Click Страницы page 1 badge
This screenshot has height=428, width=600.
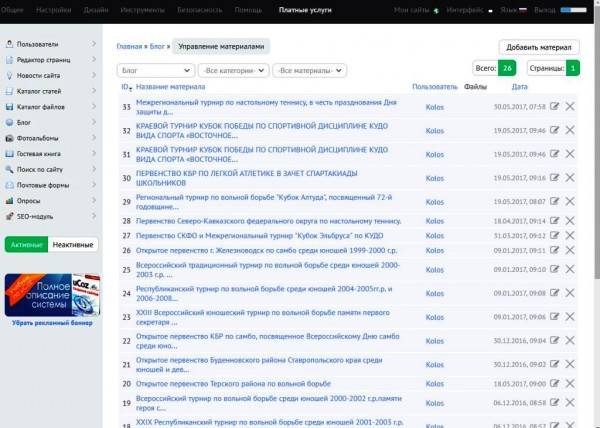tap(572, 68)
